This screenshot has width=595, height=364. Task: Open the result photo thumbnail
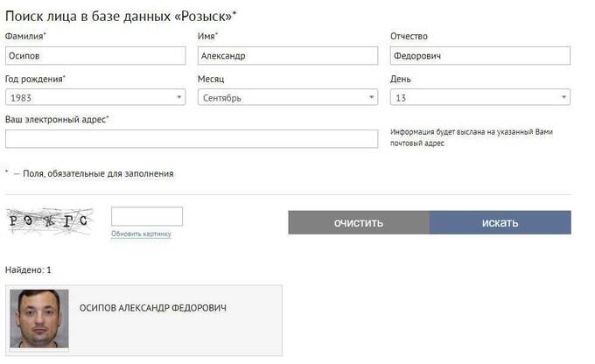(39, 318)
